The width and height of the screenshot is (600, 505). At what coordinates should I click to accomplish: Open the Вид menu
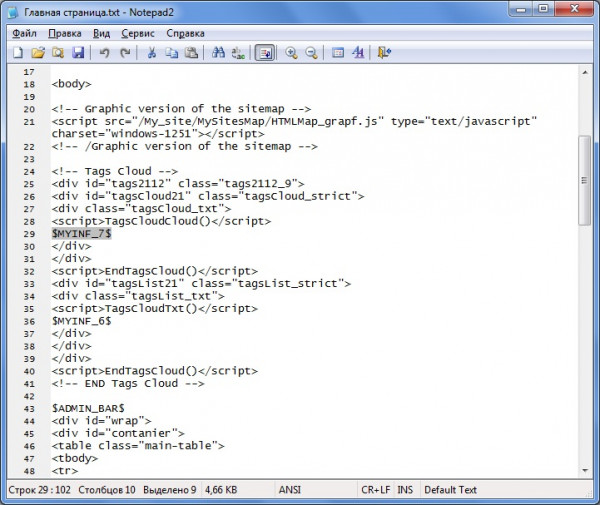(101, 34)
